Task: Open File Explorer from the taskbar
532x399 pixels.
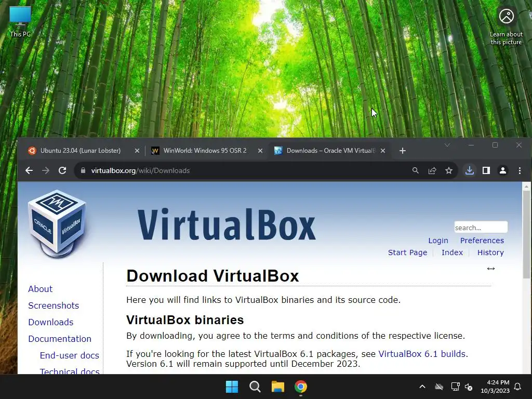Action: coord(277,387)
